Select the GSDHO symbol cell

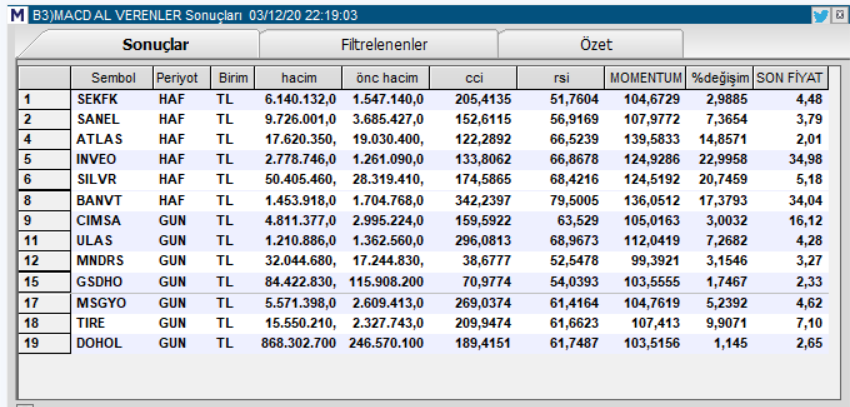coord(99,282)
